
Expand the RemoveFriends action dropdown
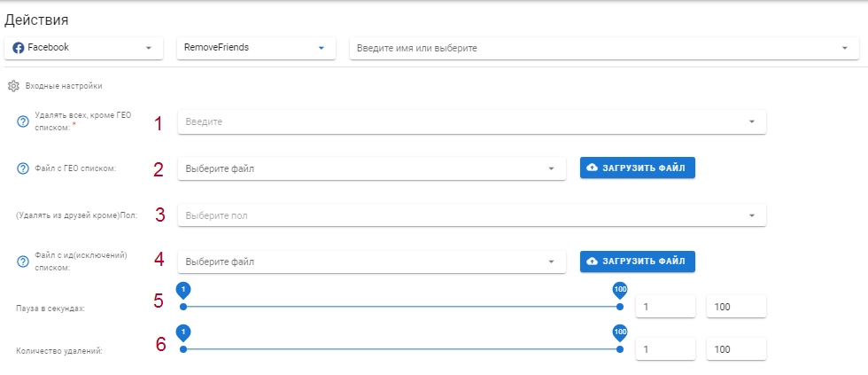click(256, 48)
